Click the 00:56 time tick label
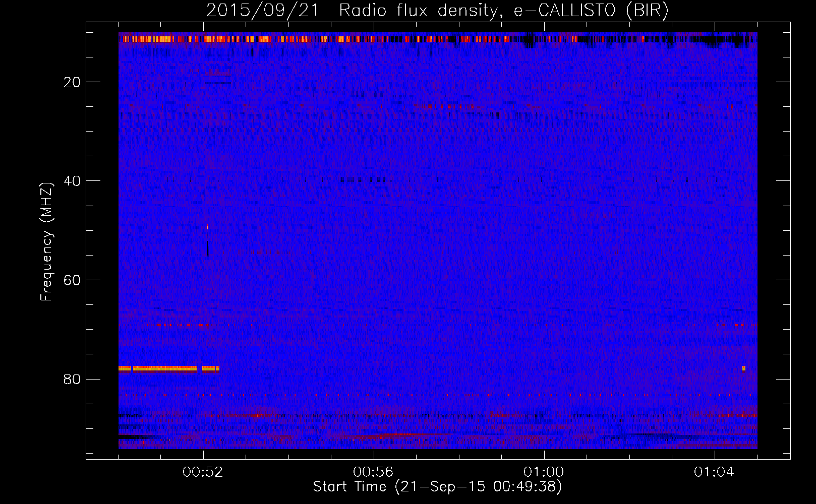The image size is (816, 504). (x=373, y=472)
